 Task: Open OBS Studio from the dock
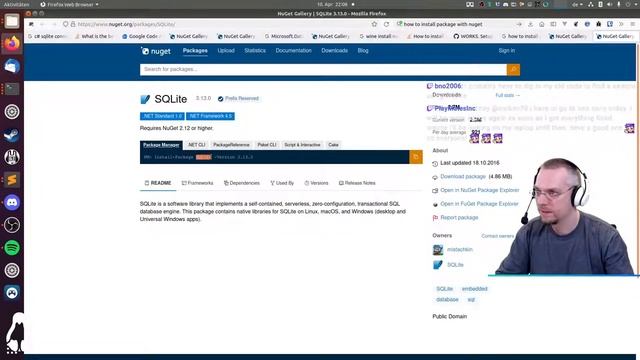coord(12,225)
